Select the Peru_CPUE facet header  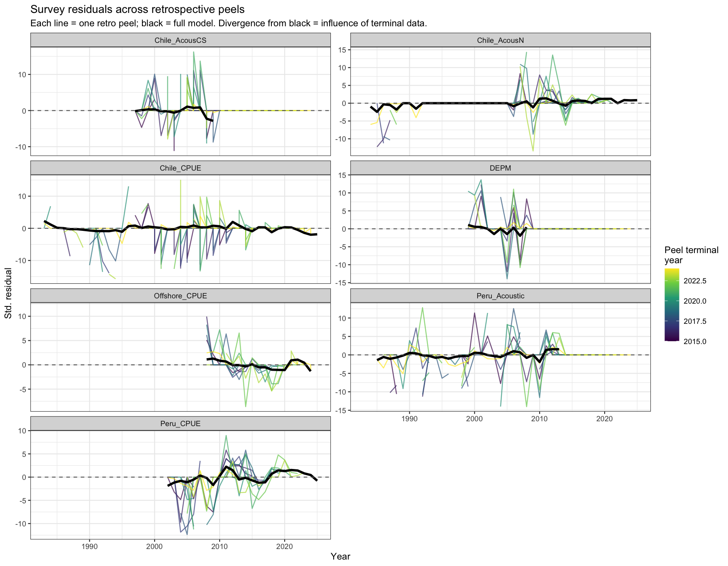click(x=180, y=423)
